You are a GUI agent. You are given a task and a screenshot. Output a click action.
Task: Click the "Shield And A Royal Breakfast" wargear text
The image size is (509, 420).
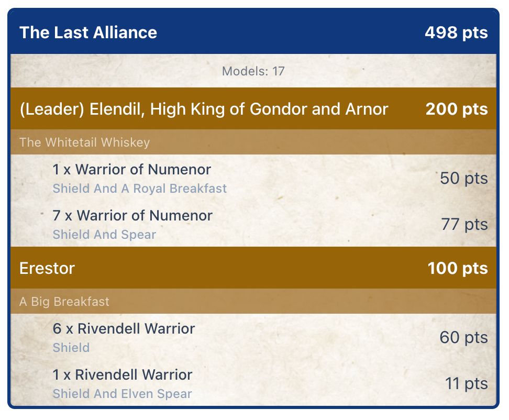[139, 189]
